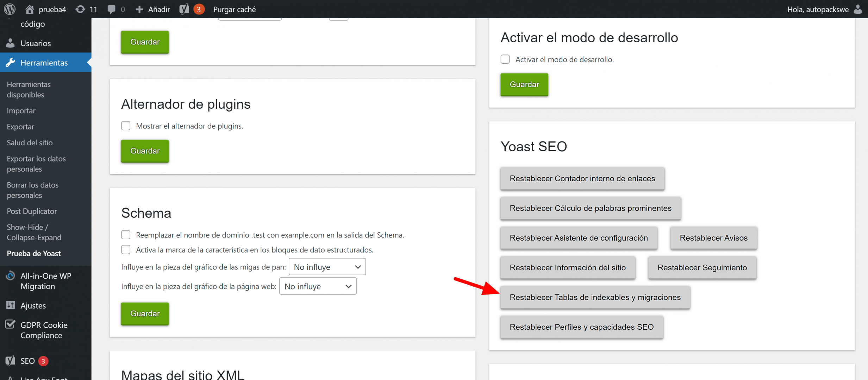Image resolution: width=868 pixels, height=380 pixels.
Task: Open Yoast icon in the admin bar
Action: point(184,9)
